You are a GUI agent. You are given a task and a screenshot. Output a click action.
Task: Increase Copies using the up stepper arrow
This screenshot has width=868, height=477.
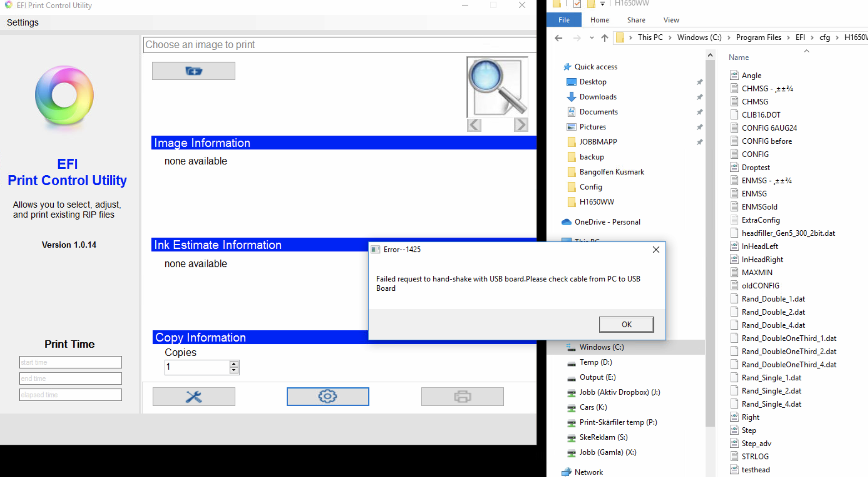point(233,364)
